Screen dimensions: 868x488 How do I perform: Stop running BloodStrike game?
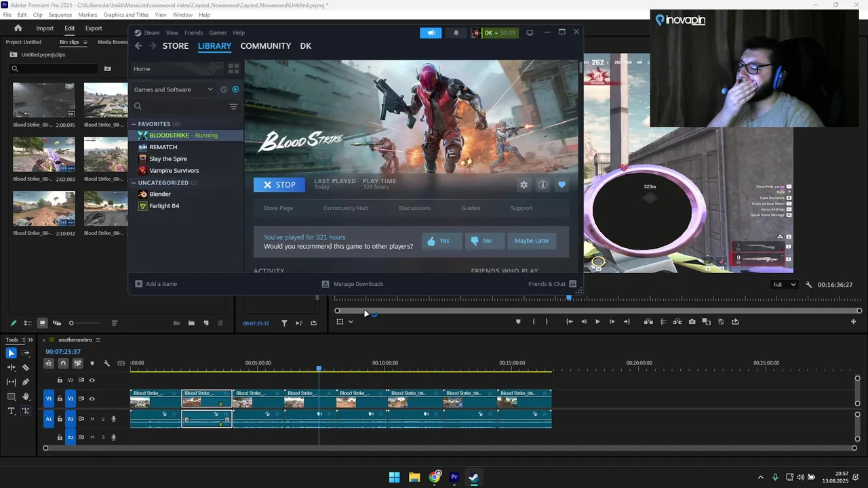click(279, 185)
